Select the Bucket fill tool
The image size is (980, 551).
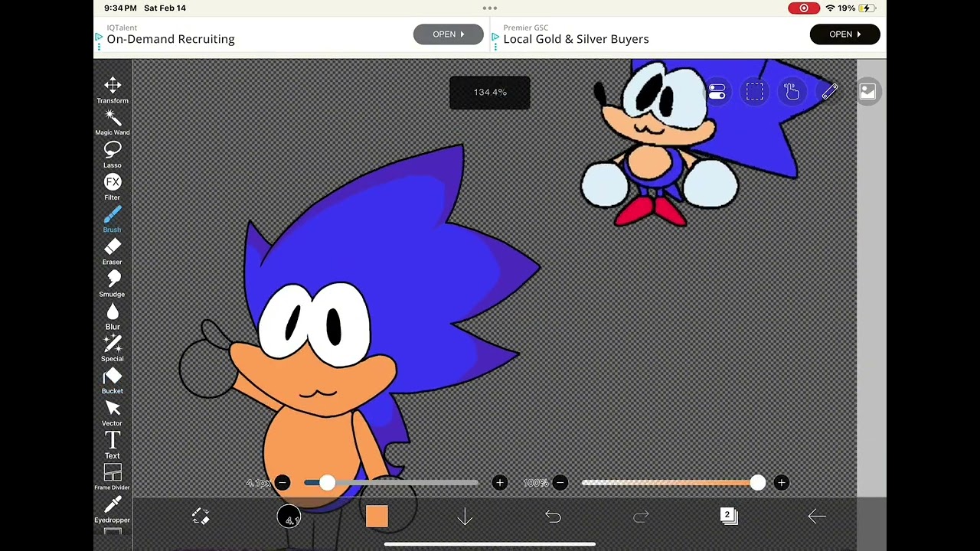113,380
